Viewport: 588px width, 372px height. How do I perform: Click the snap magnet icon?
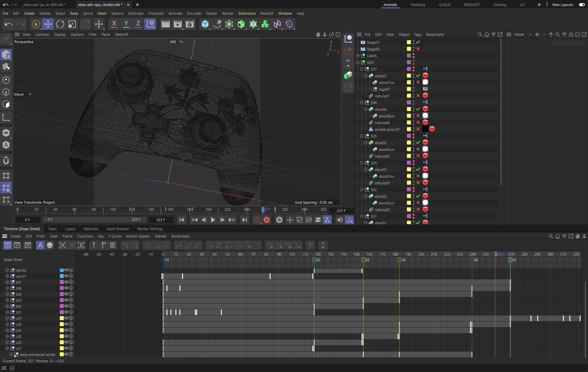[x=6, y=161]
